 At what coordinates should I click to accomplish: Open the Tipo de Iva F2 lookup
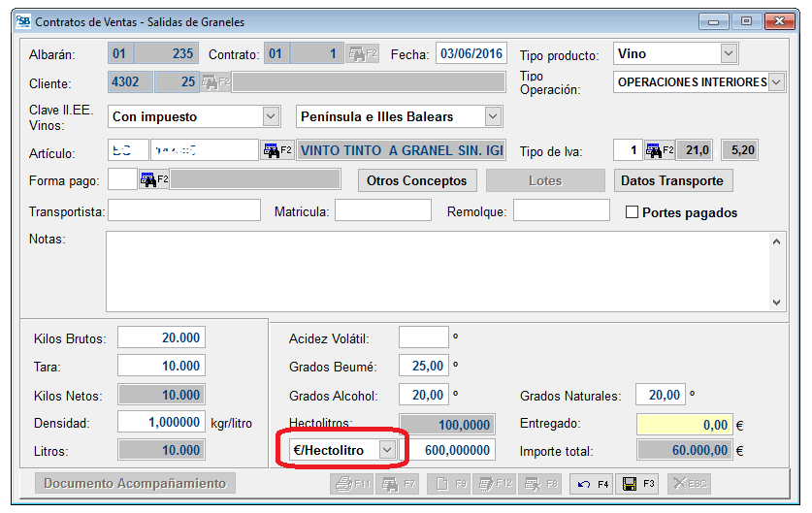click(660, 150)
